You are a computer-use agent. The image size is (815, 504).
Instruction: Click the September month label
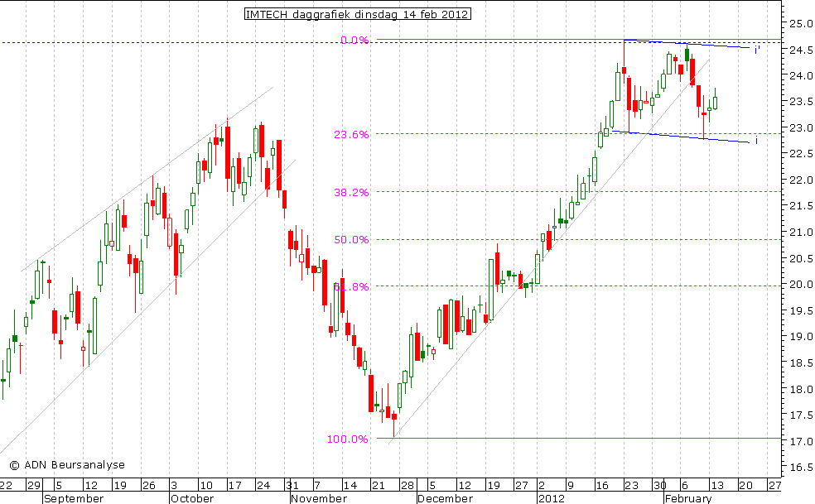[x=74, y=499]
